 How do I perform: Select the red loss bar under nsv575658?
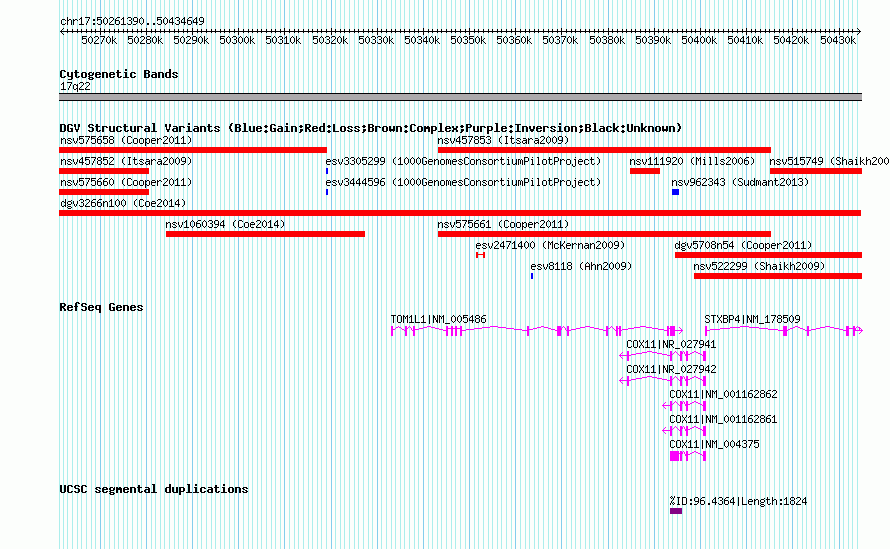[193, 150]
